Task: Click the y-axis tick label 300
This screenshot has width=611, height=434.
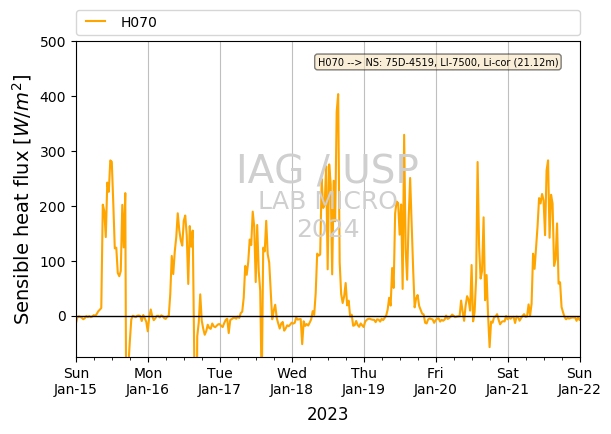Action: (53, 152)
